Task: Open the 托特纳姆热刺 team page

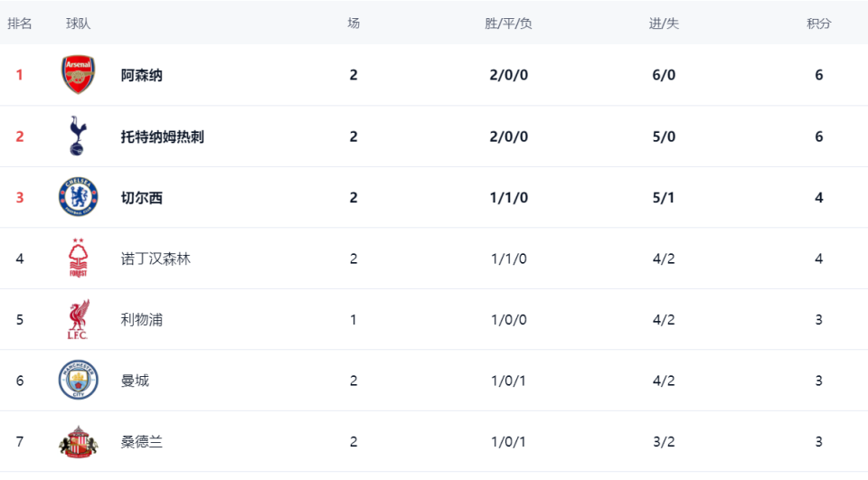Action: coord(163,136)
